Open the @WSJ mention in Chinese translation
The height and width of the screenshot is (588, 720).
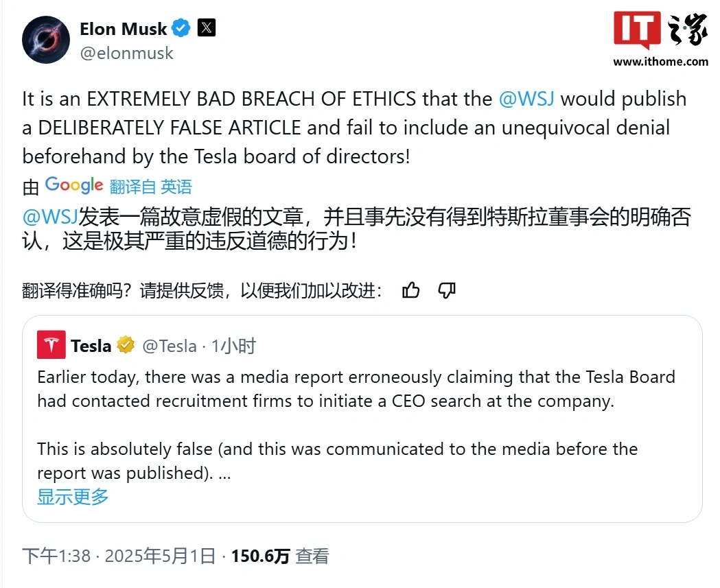click(50, 217)
